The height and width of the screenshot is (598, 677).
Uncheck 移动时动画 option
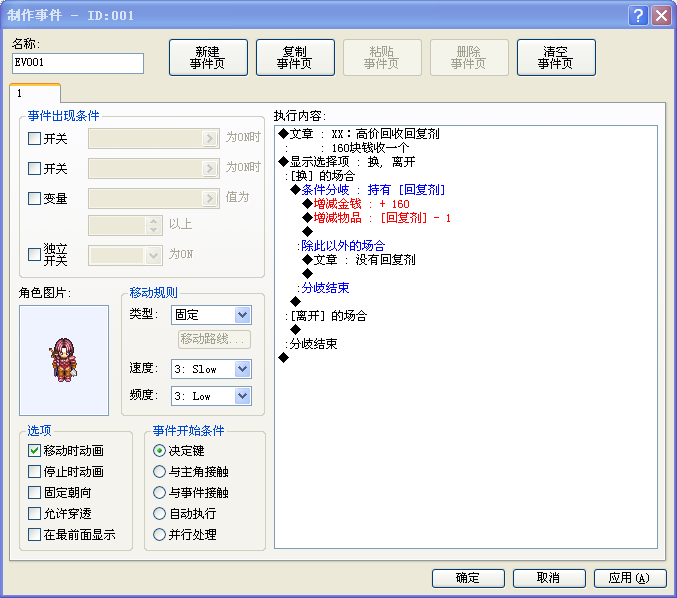pyautogui.click(x=34, y=451)
